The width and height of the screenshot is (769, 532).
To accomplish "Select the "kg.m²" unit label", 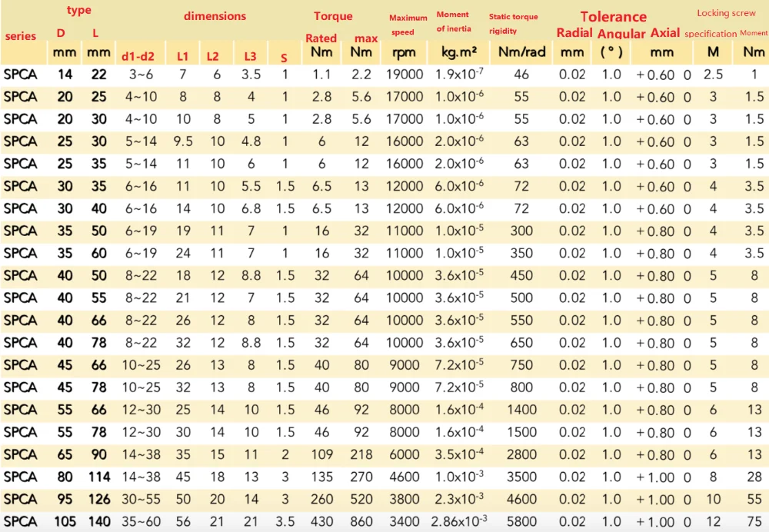I will pos(458,52).
